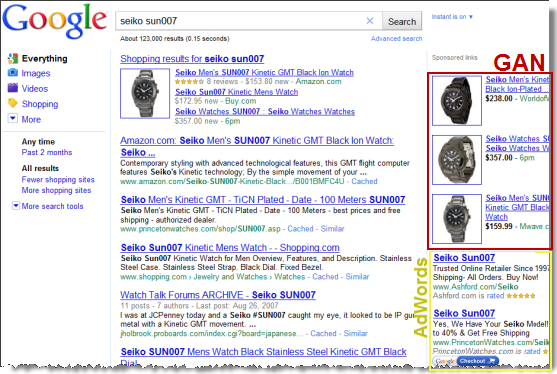Open Shopping results for seiko sun007
Screen dimensions: 557x374
(192, 59)
